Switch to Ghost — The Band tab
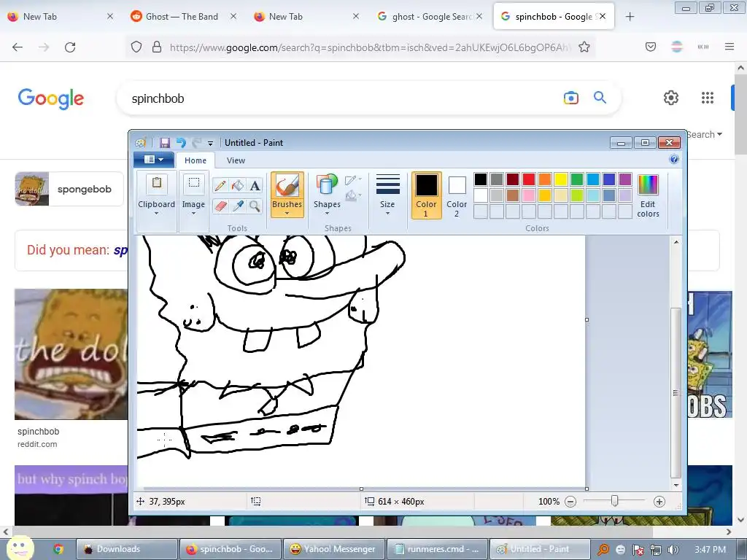747x560 pixels. click(x=182, y=17)
